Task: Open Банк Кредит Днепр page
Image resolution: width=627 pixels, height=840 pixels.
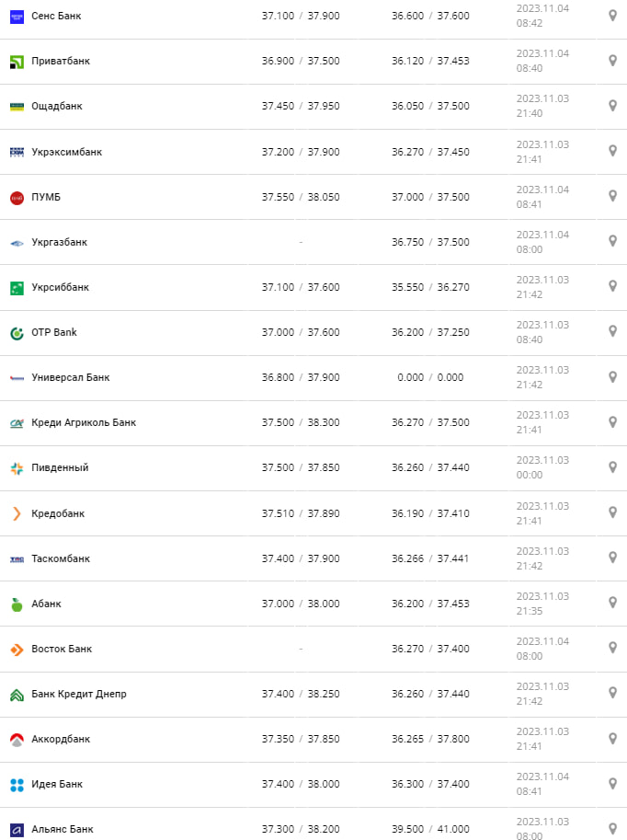Action: [x=79, y=694]
